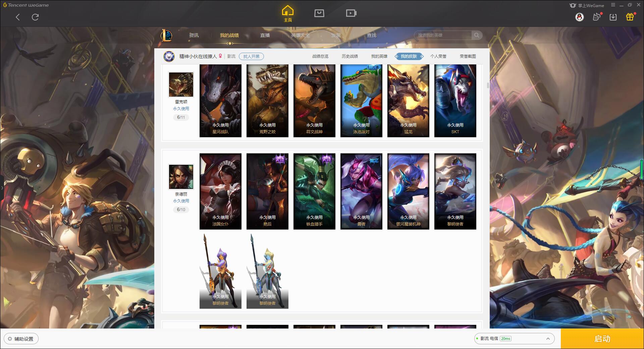Go back with the back arrow
Viewport: 644px width, 349px height.
[18, 17]
